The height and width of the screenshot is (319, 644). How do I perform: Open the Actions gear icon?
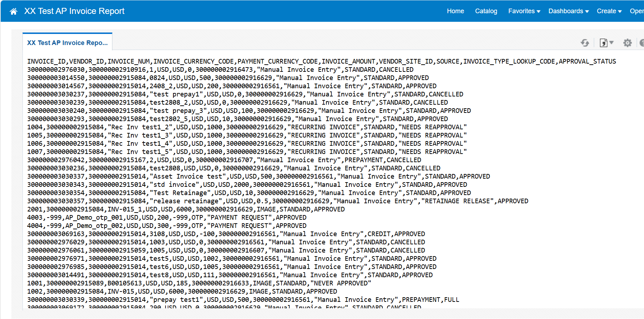point(627,43)
